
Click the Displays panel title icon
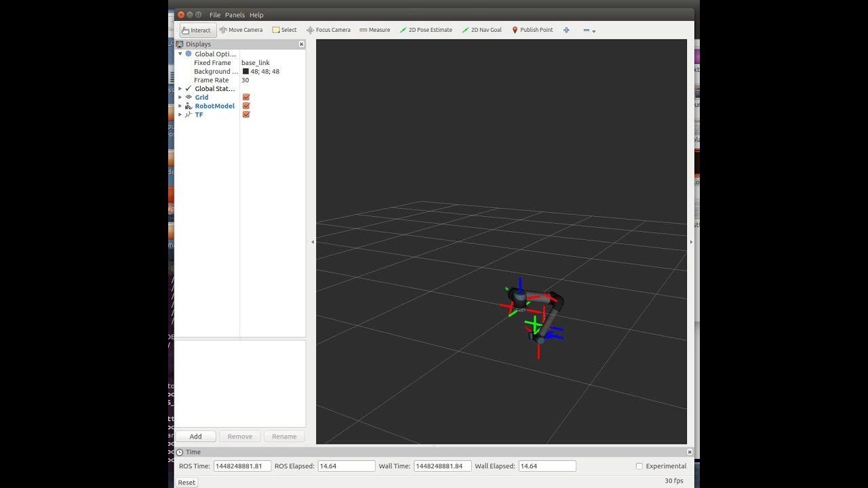pos(180,44)
